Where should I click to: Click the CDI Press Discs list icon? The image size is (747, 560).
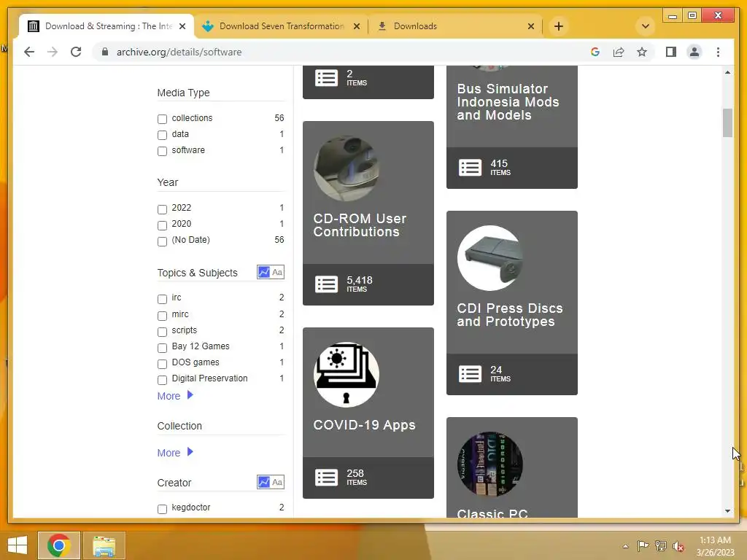pyautogui.click(x=470, y=374)
